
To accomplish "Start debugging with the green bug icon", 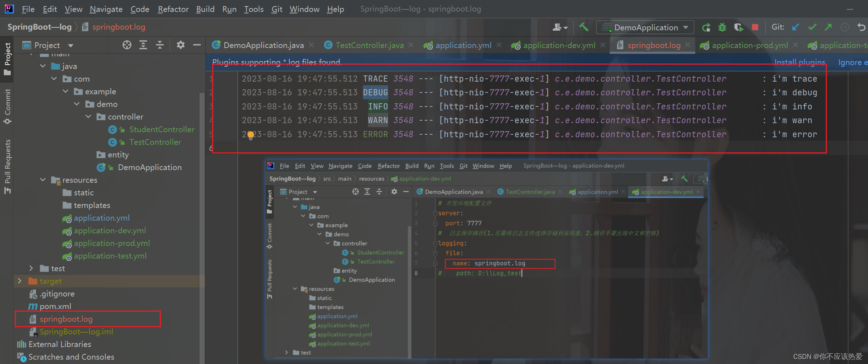I will click(722, 27).
